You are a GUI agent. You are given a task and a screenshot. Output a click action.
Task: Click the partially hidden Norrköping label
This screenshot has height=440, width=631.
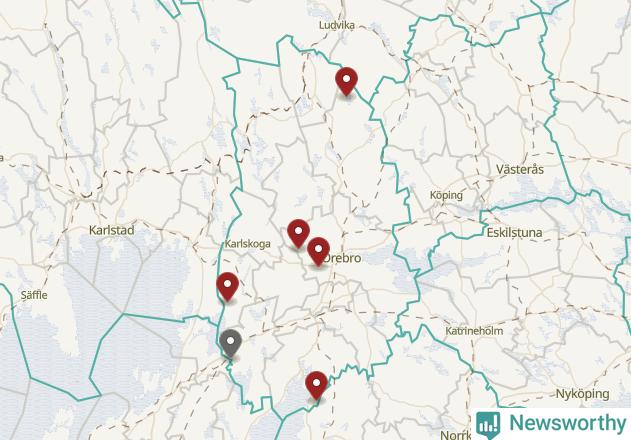(456, 435)
